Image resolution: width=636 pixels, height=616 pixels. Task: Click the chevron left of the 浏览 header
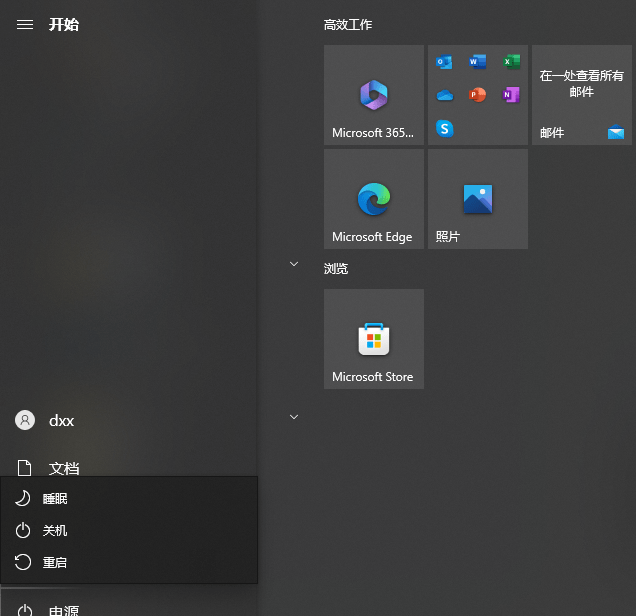294,264
